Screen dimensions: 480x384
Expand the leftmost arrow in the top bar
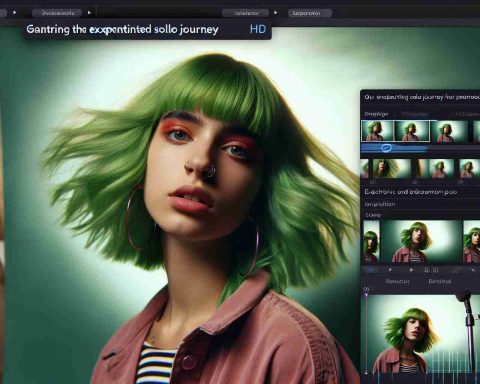click(14, 13)
